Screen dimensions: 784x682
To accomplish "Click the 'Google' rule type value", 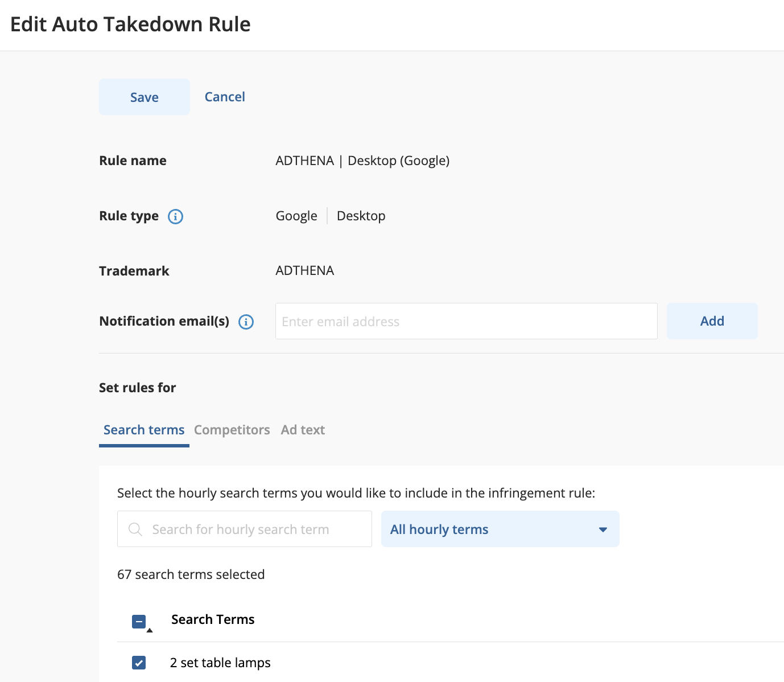I will click(296, 216).
